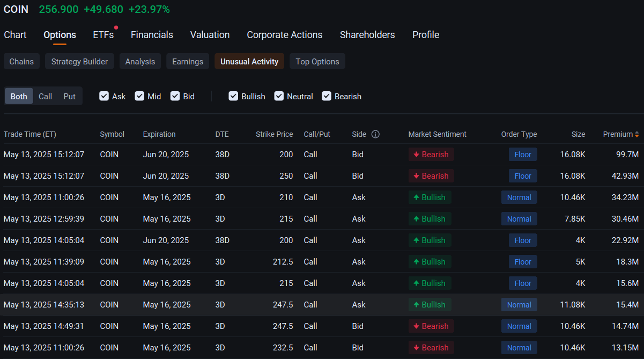Sort by Premium using the sort arrows
Viewport: 644px width, 359px height.
pos(636,134)
